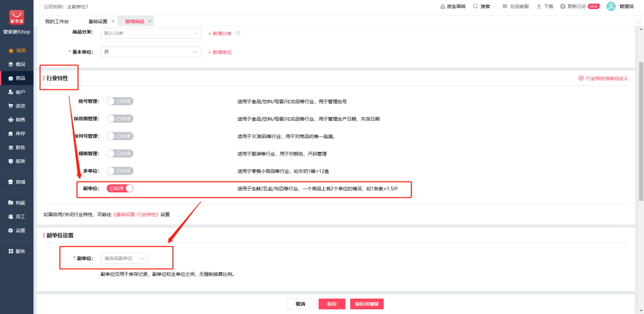Click the 新增单位 link

(x=219, y=52)
